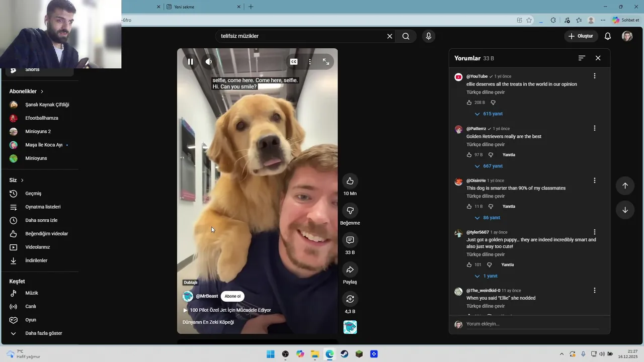Screen dimensions: 644x362
Task: Open the Şanslı Kaynak Çifçiliği subscription
Action: [39, 105]
